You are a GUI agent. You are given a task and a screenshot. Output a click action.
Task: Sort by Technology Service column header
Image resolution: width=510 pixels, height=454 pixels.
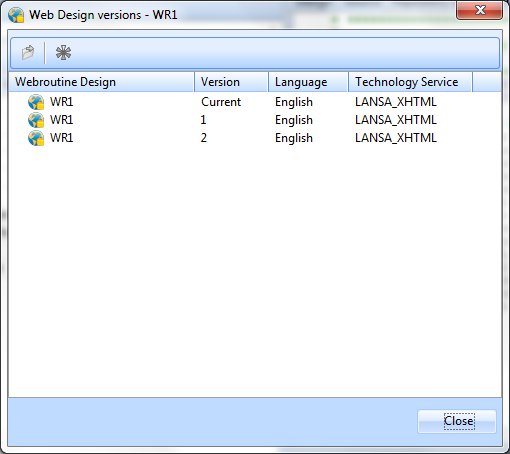(410, 82)
